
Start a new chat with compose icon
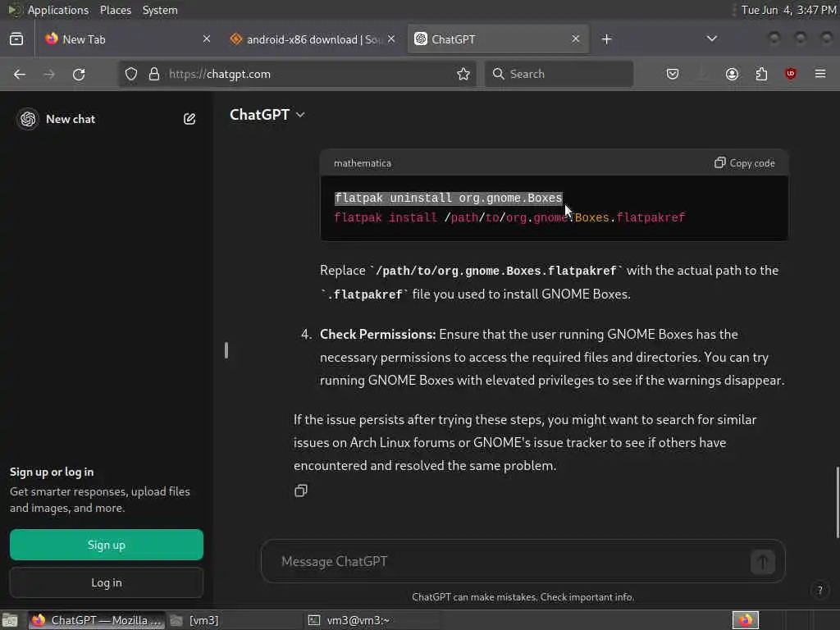pyautogui.click(x=189, y=119)
